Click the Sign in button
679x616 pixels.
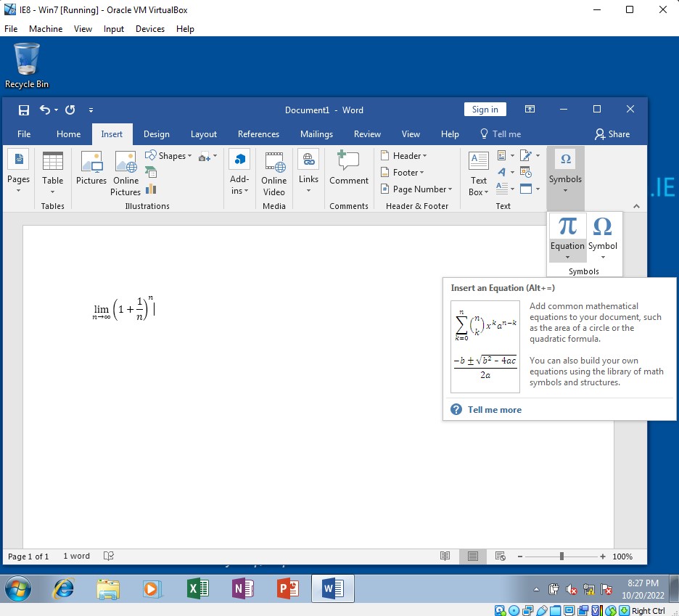[485, 110]
